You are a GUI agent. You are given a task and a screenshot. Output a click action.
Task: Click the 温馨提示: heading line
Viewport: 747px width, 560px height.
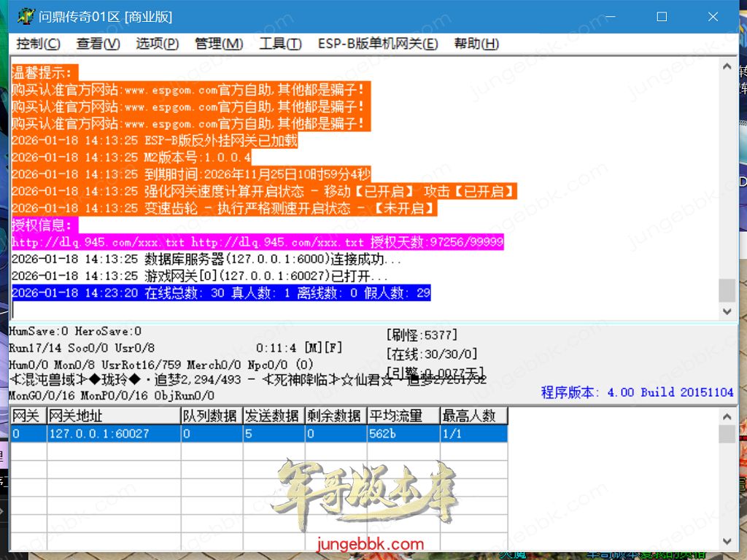(44, 73)
